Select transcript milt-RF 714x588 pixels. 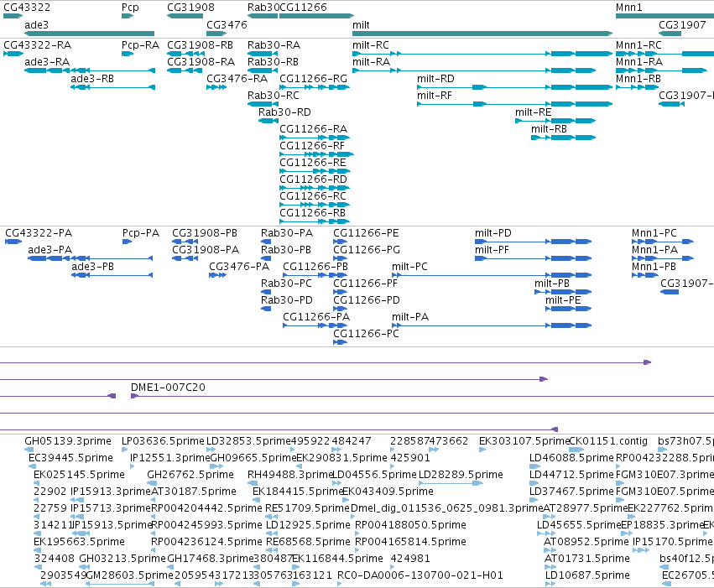[x=515, y=104]
